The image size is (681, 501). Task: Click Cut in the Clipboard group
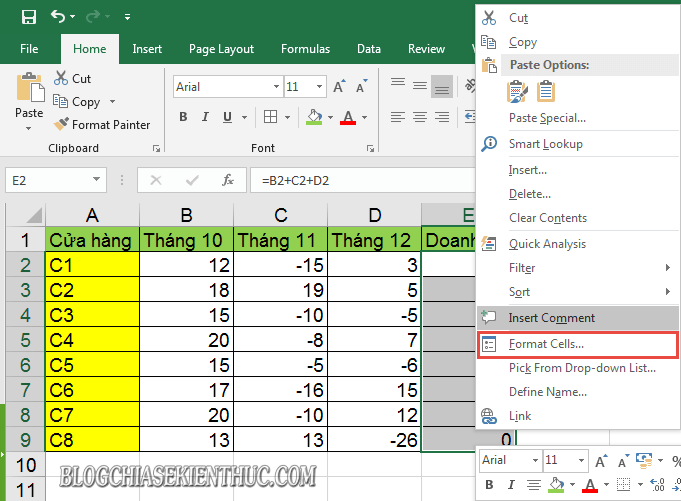(73, 79)
